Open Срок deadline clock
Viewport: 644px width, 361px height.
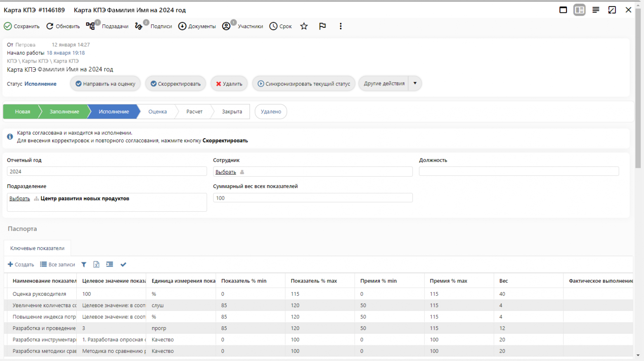tap(280, 26)
